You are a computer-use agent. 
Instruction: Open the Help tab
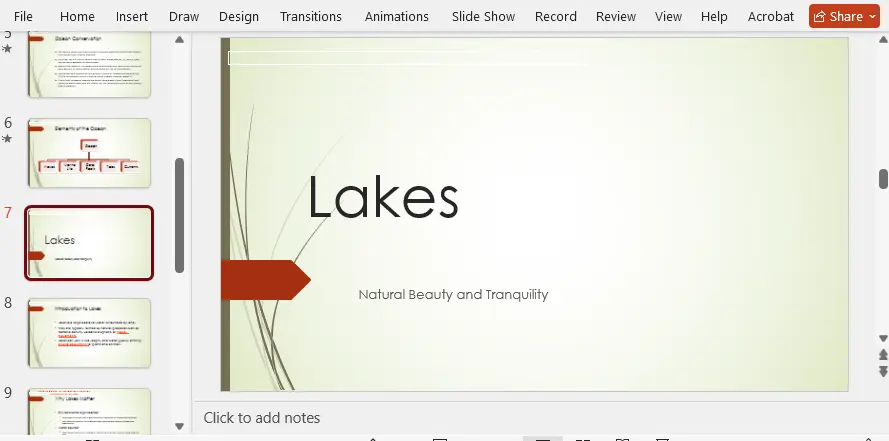pyautogui.click(x=714, y=16)
